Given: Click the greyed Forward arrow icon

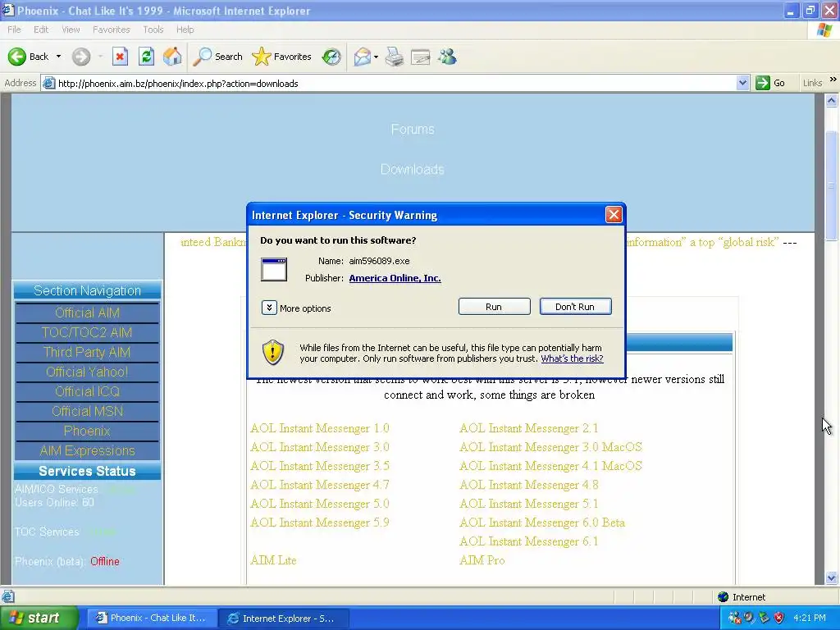Looking at the screenshot, I should click(x=81, y=57).
